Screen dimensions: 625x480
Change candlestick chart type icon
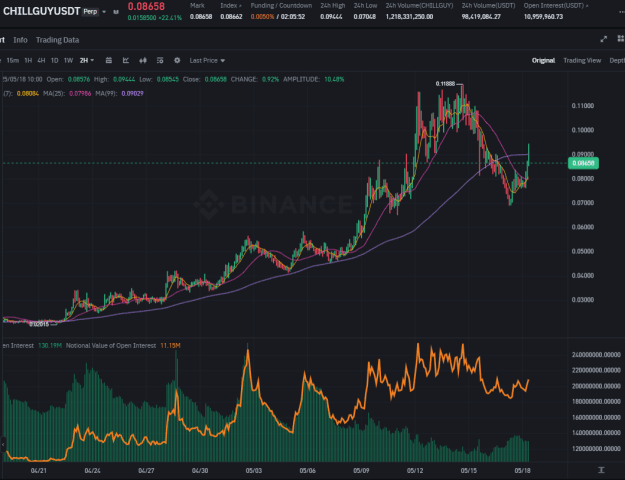tap(143, 60)
